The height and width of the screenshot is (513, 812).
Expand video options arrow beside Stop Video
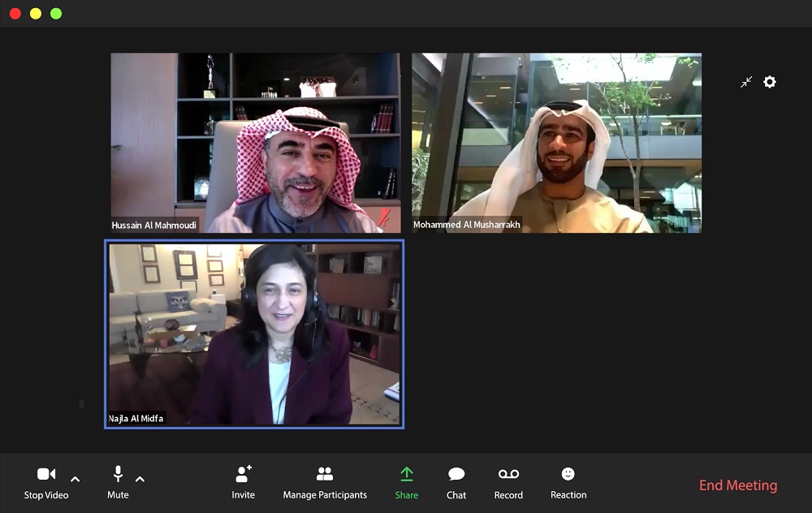[76, 479]
